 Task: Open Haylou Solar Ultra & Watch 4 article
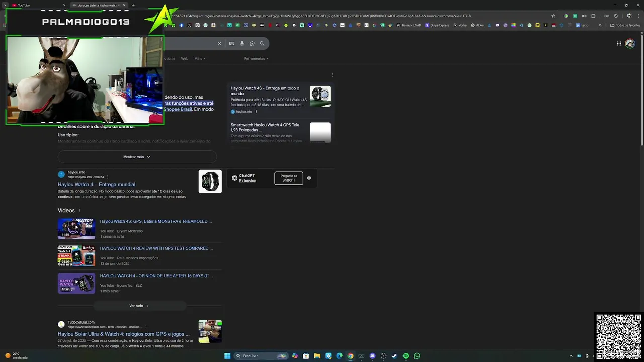point(124,334)
